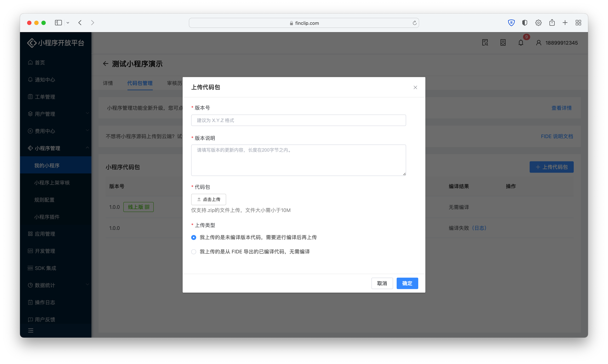Click the privacy half-shield icon in Safari
608x364 pixels.
click(525, 23)
